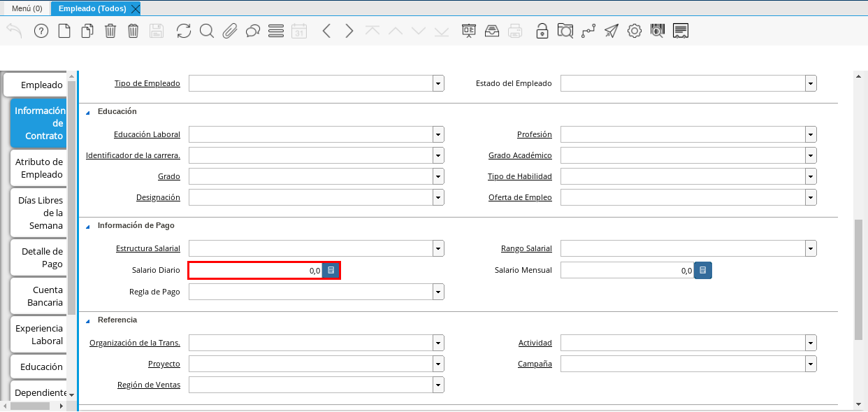Open the Help question mark icon
Screen dimensions: 868x412
coord(41,31)
